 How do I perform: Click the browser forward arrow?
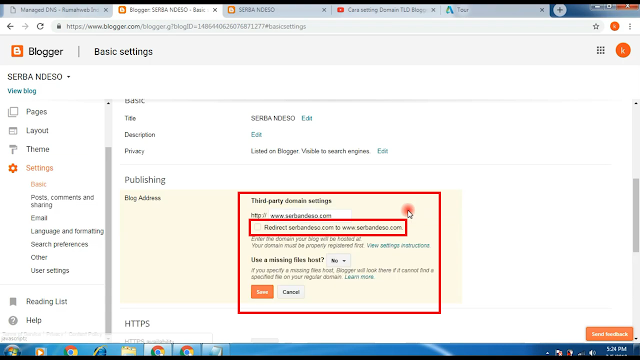tap(25, 27)
